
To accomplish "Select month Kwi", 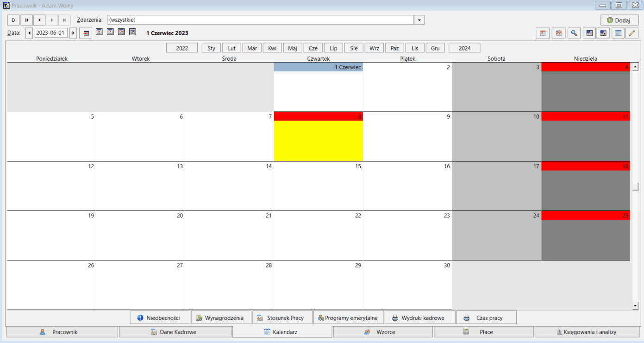I will 272,48.
